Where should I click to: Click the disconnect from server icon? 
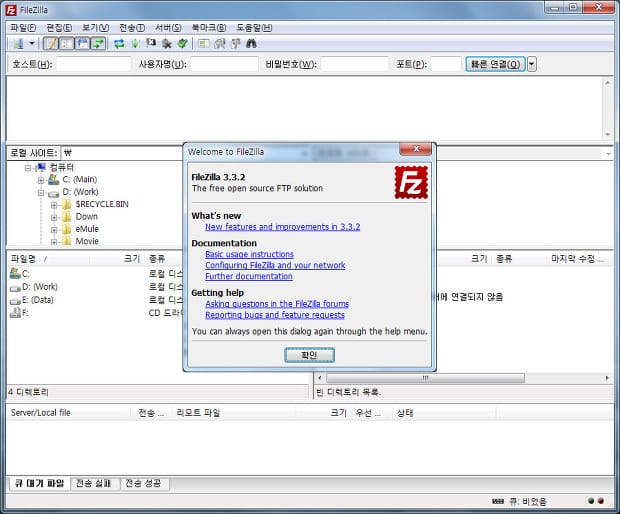pyautogui.click(x=166, y=43)
